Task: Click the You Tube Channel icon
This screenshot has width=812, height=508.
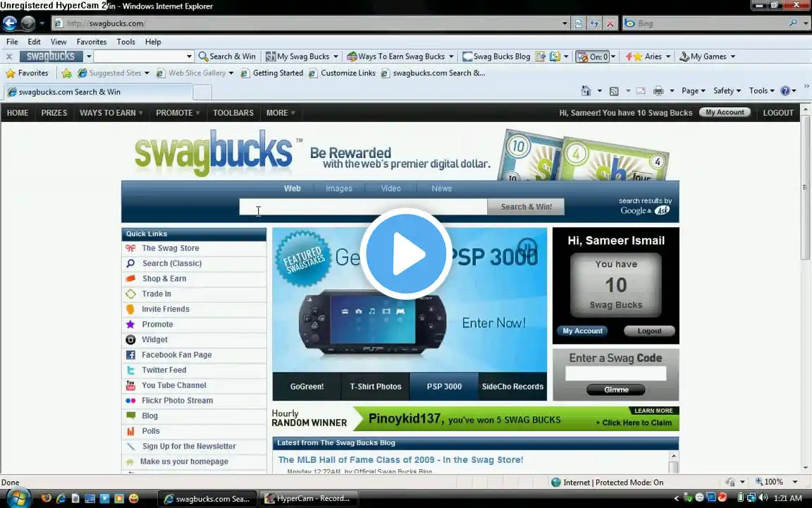Action: 130,385
